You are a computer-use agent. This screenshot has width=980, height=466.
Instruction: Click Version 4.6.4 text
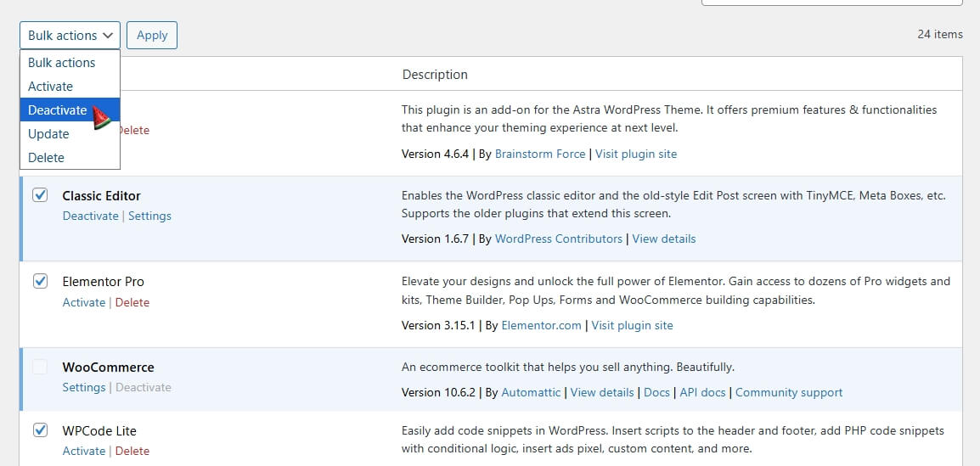pyautogui.click(x=435, y=154)
